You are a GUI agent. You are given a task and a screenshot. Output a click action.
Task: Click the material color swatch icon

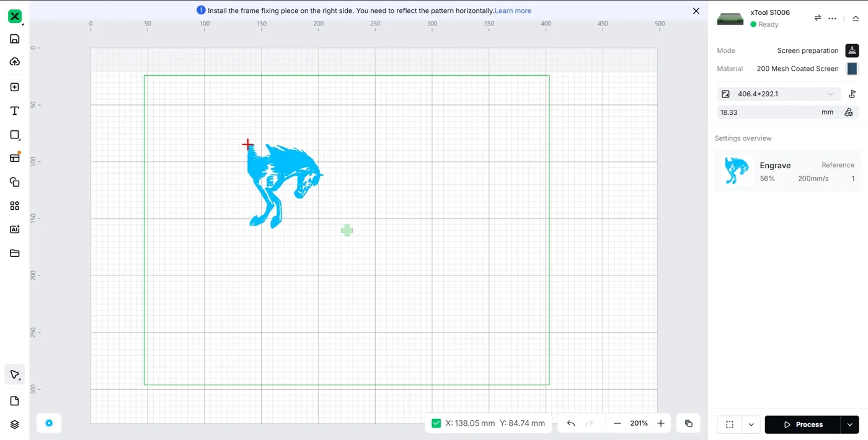(852, 69)
